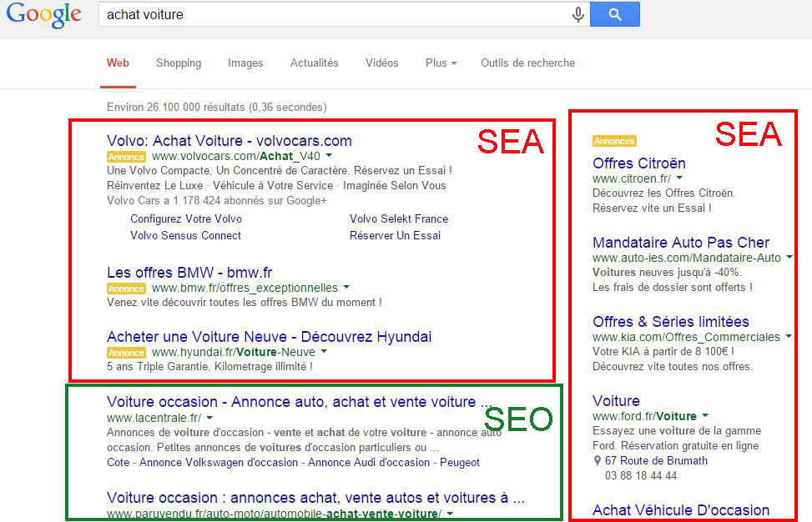The image size is (812, 522).
Task: Click the 'Annonce' badge on the BMW ad
Action: (x=126, y=289)
